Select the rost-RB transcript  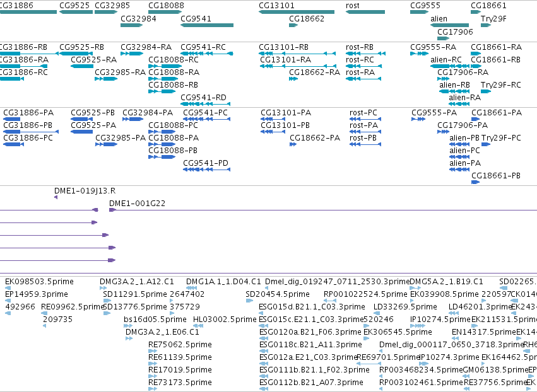(365, 54)
